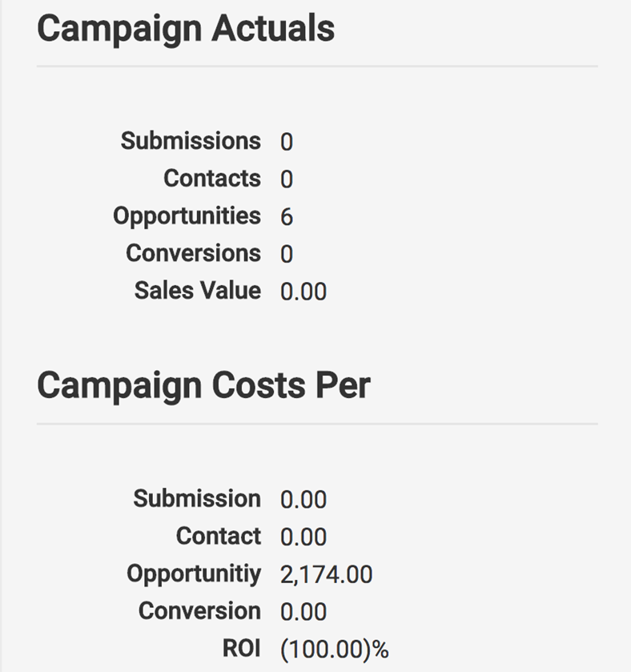631x672 pixels.
Task: Click the Sales Value amount 0.00
Action: click(303, 292)
